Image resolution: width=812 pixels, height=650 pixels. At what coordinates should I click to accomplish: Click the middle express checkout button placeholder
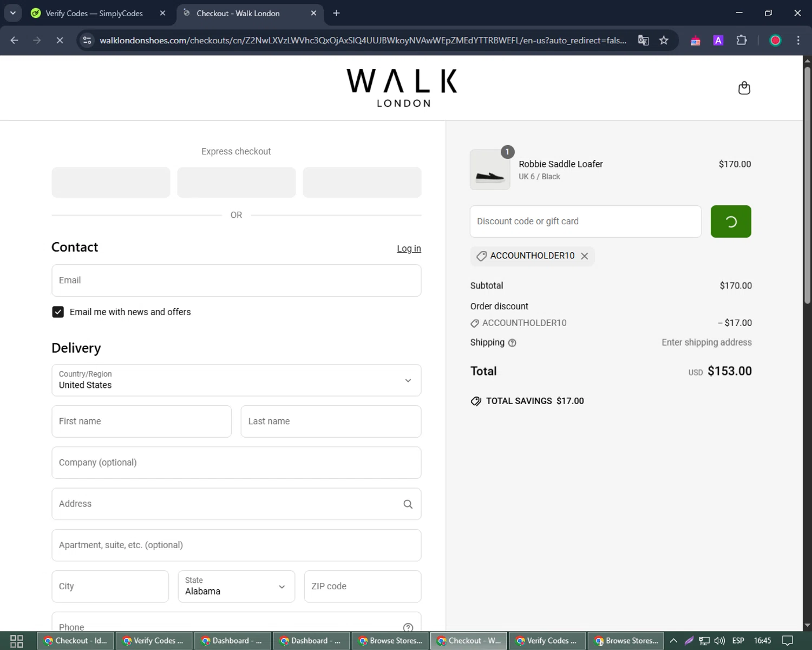(x=237, y=182)
